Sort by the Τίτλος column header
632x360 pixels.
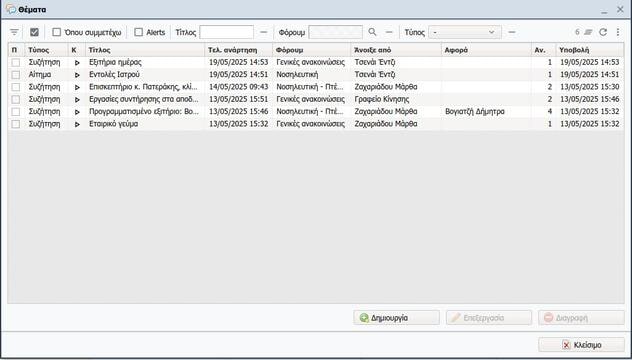coord(145,50)
